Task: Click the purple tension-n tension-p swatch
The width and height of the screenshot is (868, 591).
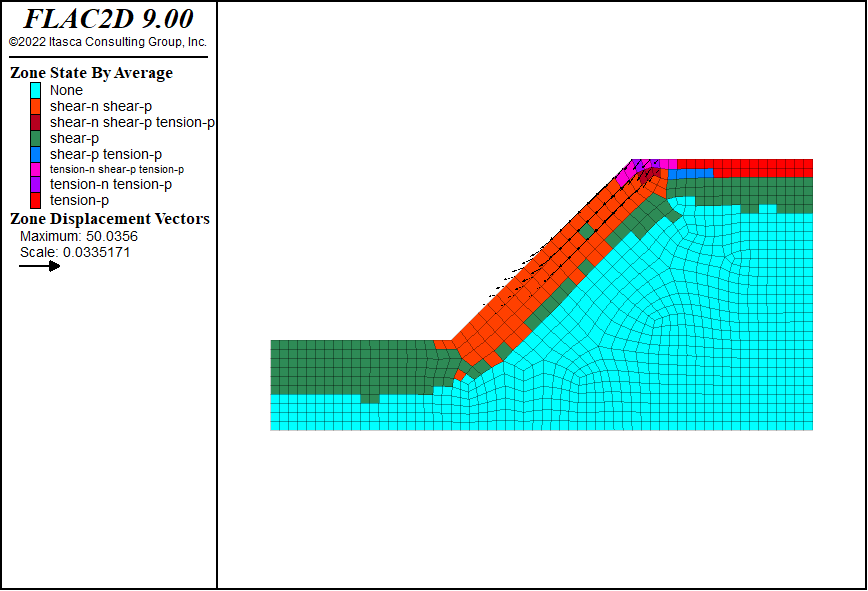Action: 35,184
